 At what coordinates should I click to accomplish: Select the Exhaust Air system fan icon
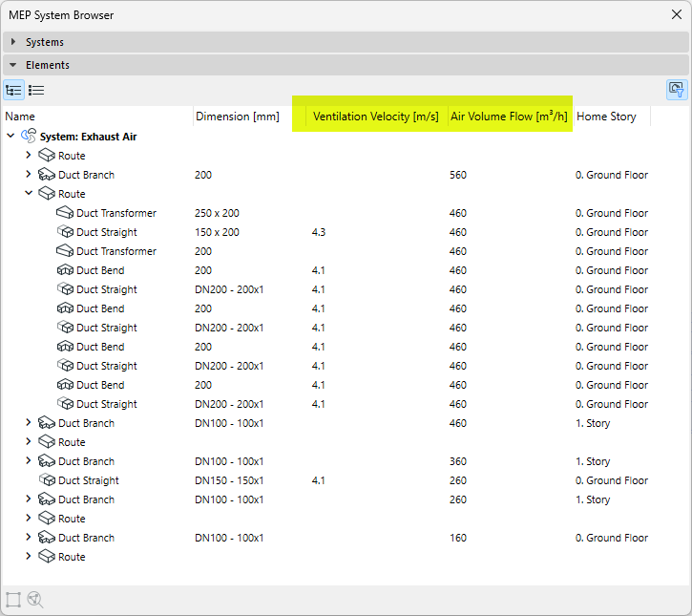[29, 136]
